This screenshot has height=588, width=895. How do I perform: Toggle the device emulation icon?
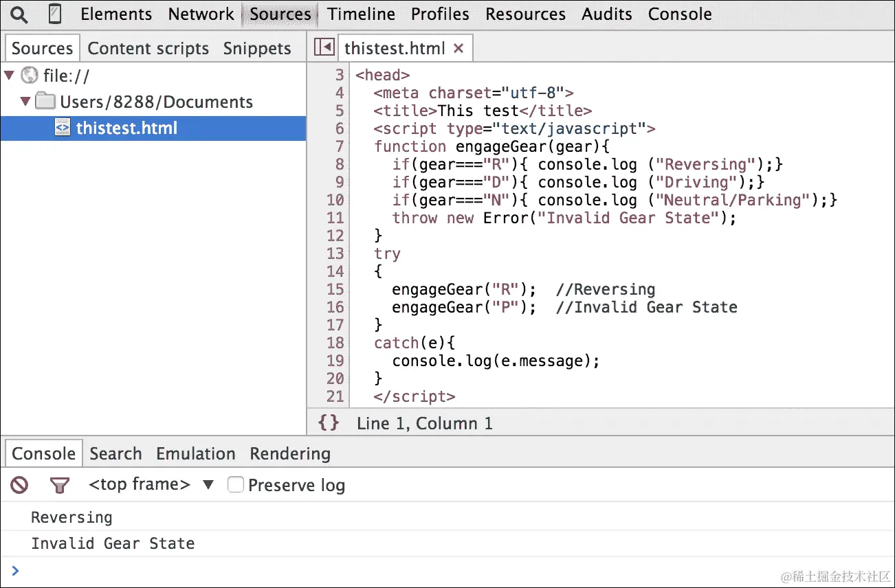56,14
